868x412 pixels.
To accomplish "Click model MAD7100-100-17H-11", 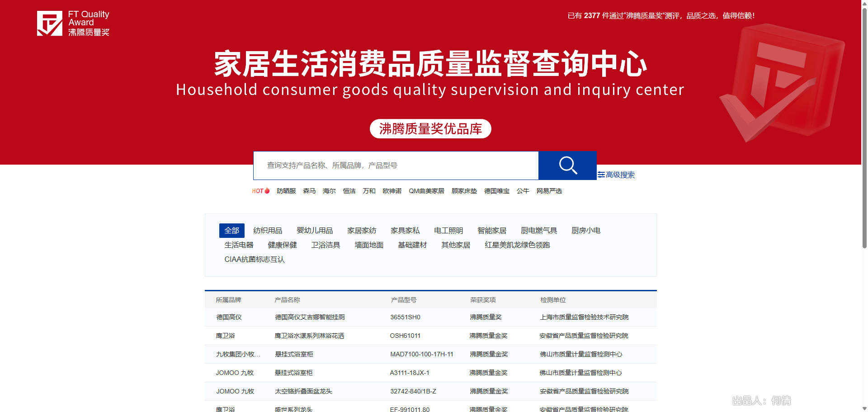I will (x=422, y=354).
